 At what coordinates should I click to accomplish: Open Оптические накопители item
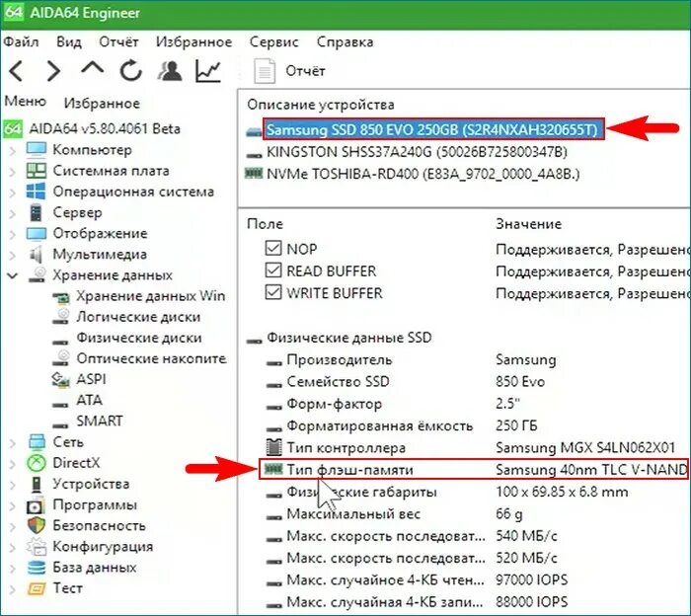151,358
